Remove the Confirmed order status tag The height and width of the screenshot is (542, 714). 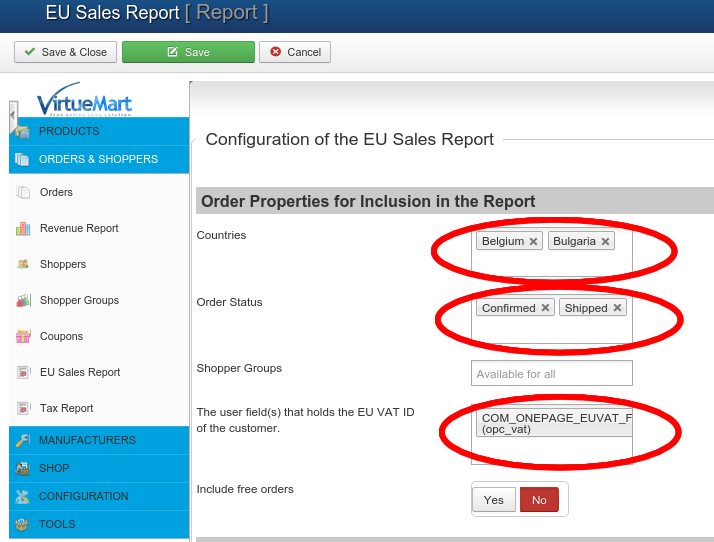coord(545,308)
